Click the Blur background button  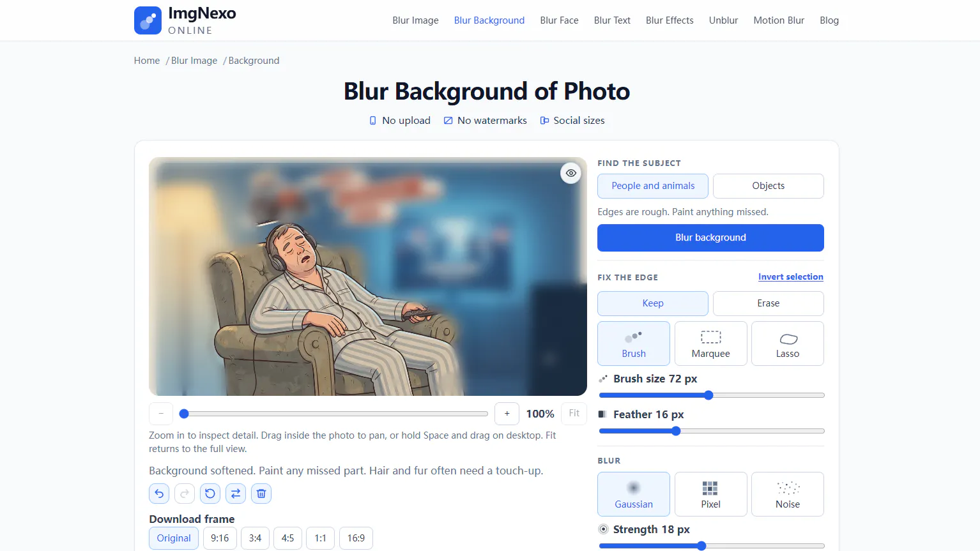pos(710,238)
